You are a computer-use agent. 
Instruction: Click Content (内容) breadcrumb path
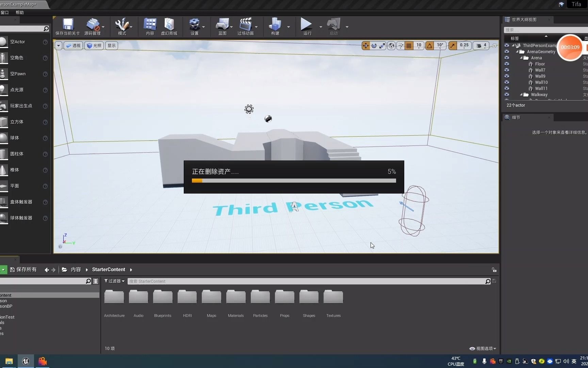[76, 270]
